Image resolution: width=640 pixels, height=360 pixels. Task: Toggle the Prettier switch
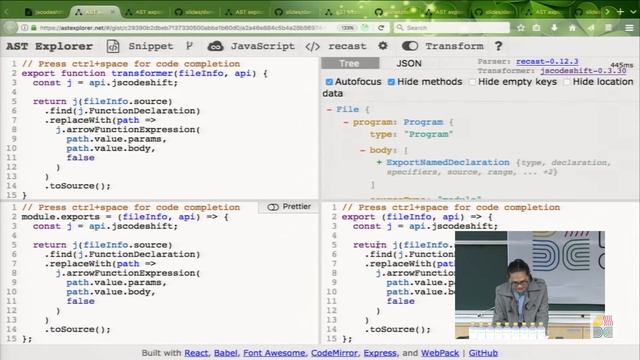click(x=273, y=207)
